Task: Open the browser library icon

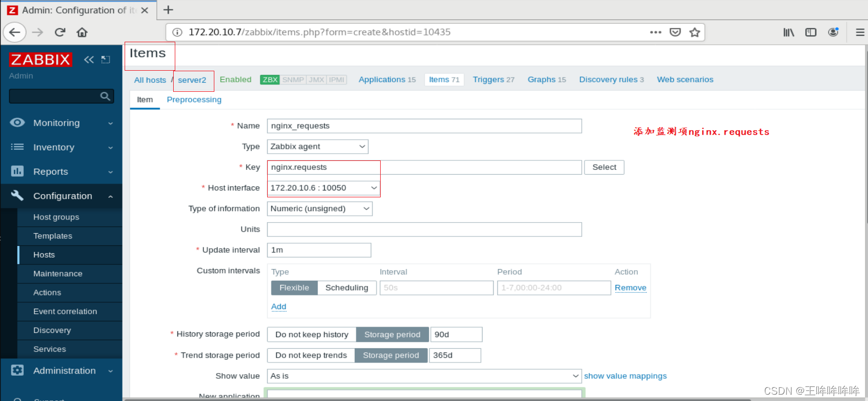Action: click(x=789, y=32)
